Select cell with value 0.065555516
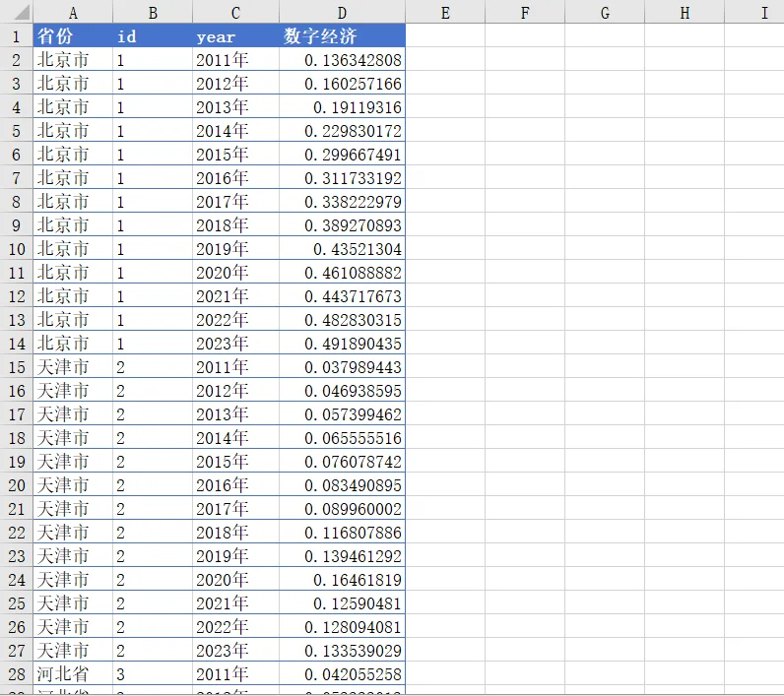The width and height of the screenshot is (784, 696). pos(342,438)
